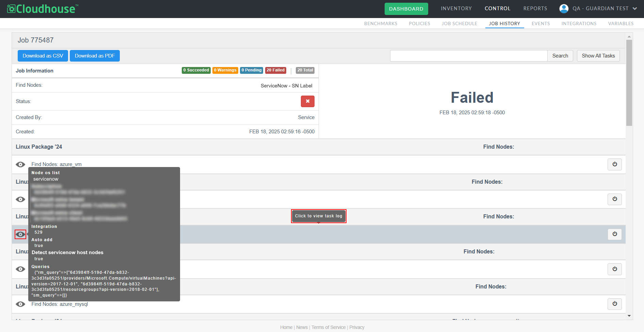Switch to the Policies tab
The width and height of the screenshot is (644, 332).
419,23
